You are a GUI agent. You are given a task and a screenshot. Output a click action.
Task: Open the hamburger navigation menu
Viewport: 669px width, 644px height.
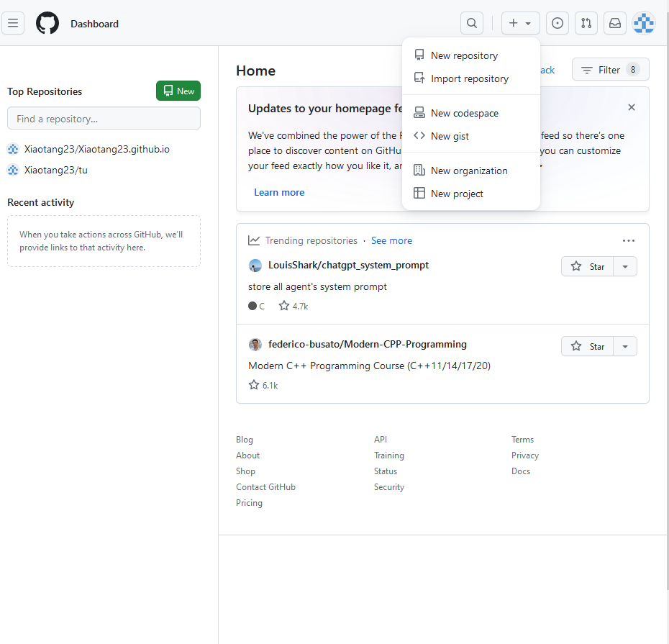click(13, 23)
